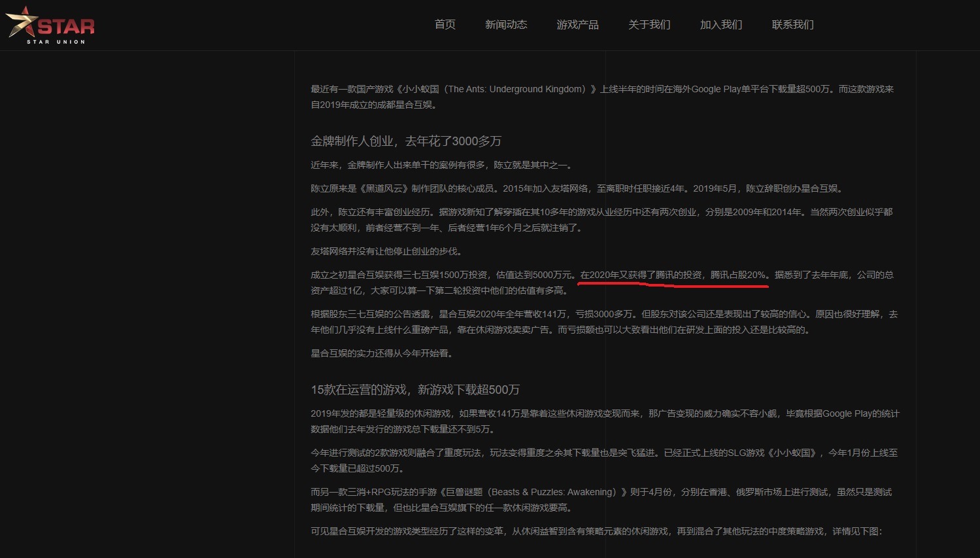Open the 首页 navigation item
Screen dimensions: 980x558
[445, 24]
